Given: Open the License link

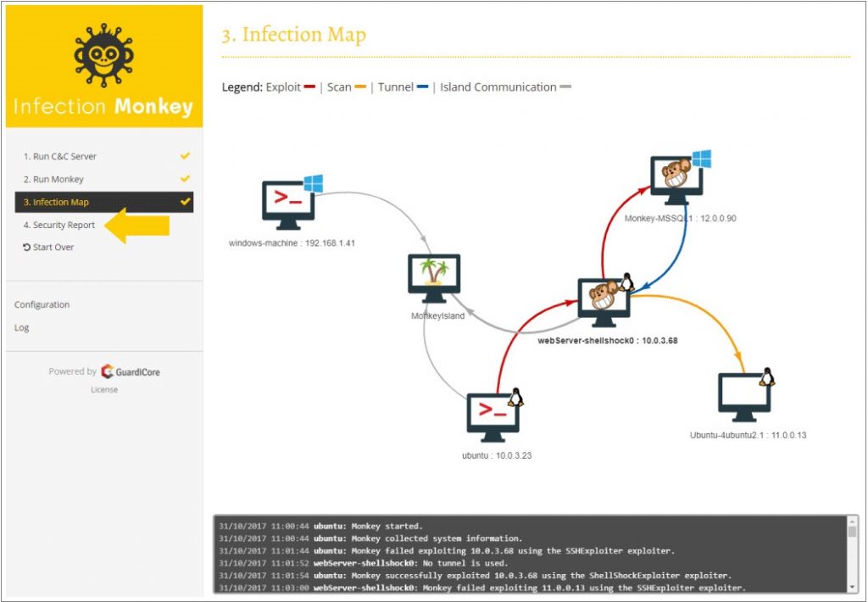Looking at the screenshot, I should [x=104, y=389].
